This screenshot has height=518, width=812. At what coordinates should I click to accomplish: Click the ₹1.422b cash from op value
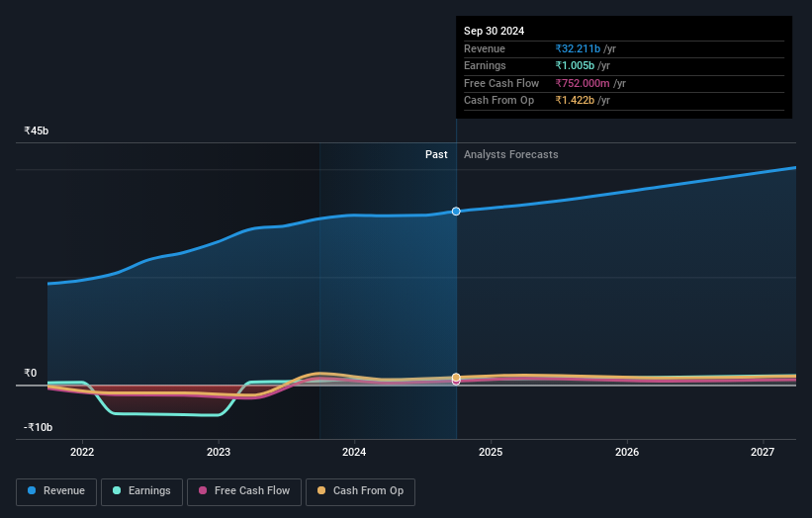pos(575,101)
